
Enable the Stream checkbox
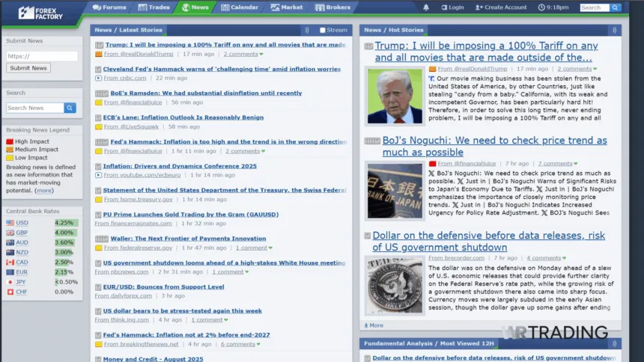pos(323,31)
